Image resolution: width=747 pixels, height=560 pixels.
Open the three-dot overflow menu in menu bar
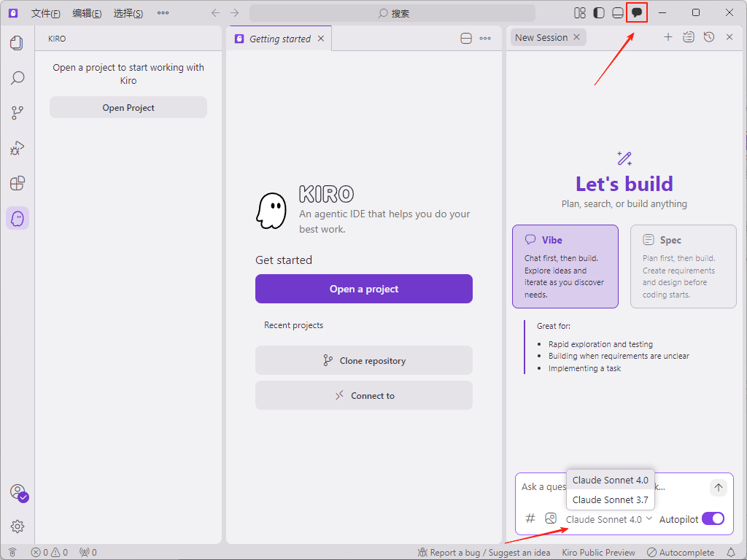[163, 13]
